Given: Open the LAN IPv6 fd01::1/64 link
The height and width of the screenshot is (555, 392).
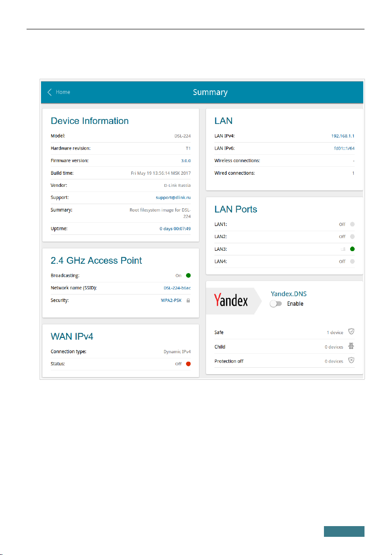Looking at the screenshot, I should click(344, 148).
